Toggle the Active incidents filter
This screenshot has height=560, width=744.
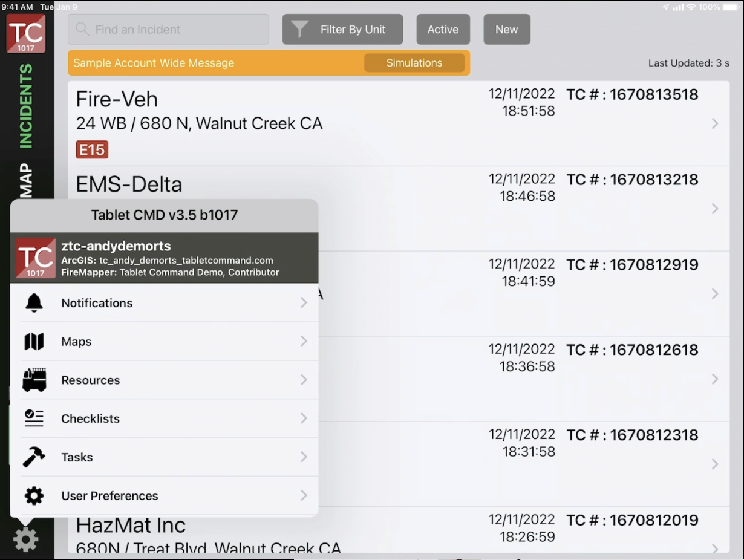tap(443, 30)
